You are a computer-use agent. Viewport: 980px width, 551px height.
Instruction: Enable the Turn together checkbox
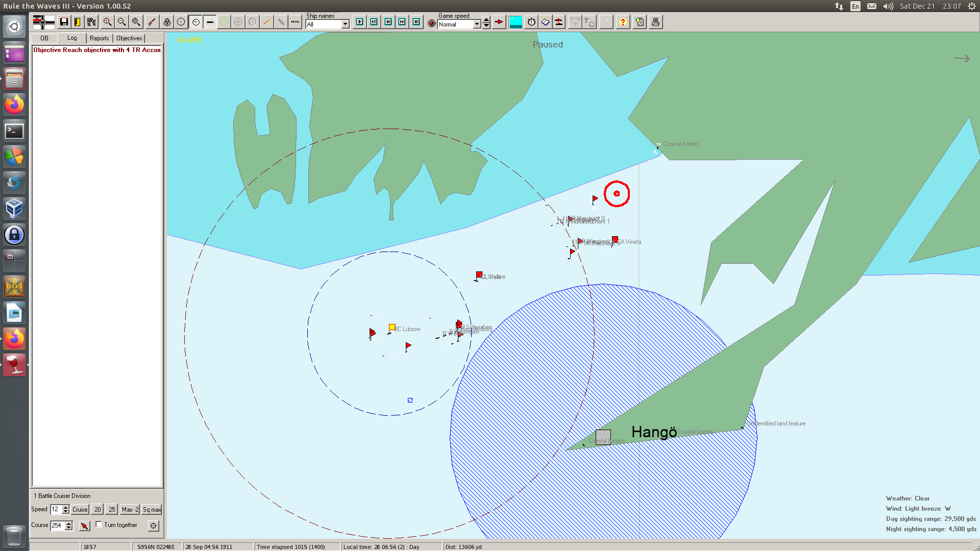99,524
